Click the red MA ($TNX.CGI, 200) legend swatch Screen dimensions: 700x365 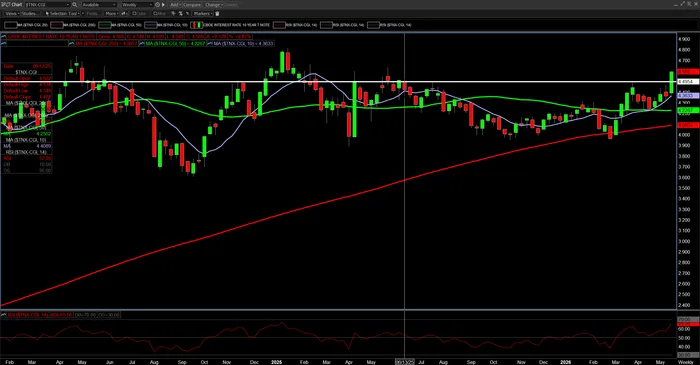coord(57,25)
